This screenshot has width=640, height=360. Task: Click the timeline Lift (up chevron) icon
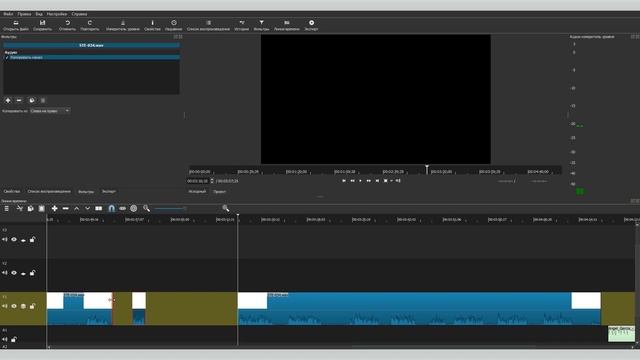[76, 209]
